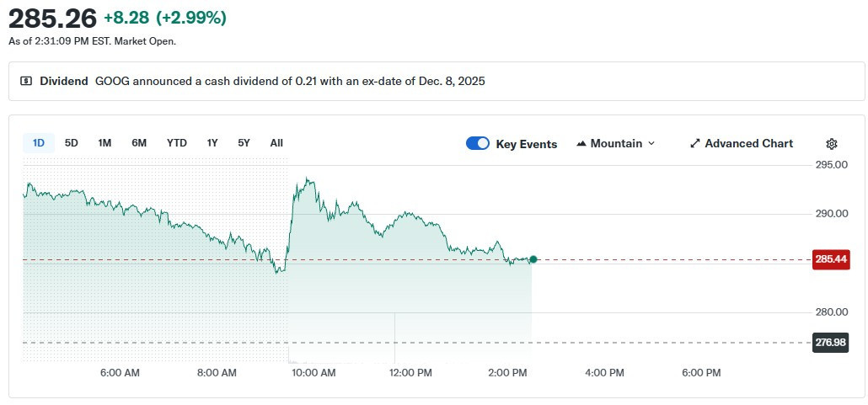Viewport: 868px width, 405px height.
Task: Click the GOOG dividend announcement text
Action: [290, 82]
